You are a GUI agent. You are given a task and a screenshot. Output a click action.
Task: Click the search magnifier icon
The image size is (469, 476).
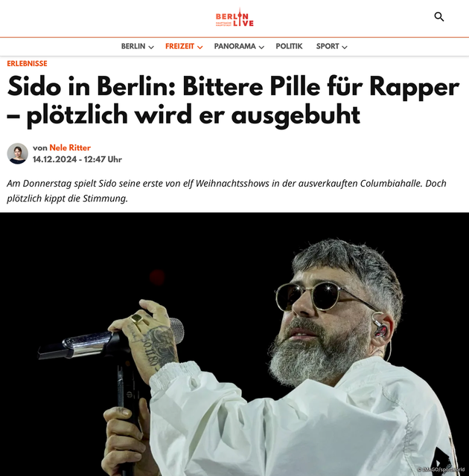(x=439, y=16)
